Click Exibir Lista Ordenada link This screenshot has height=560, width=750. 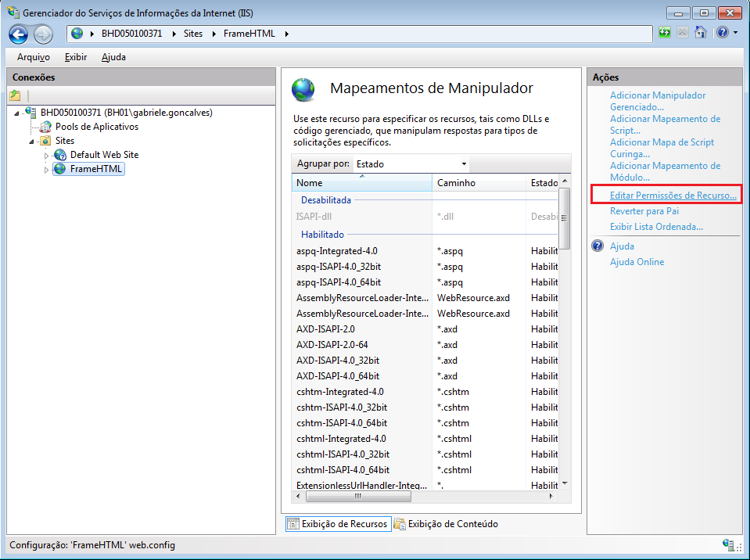[x=656, y=227]
